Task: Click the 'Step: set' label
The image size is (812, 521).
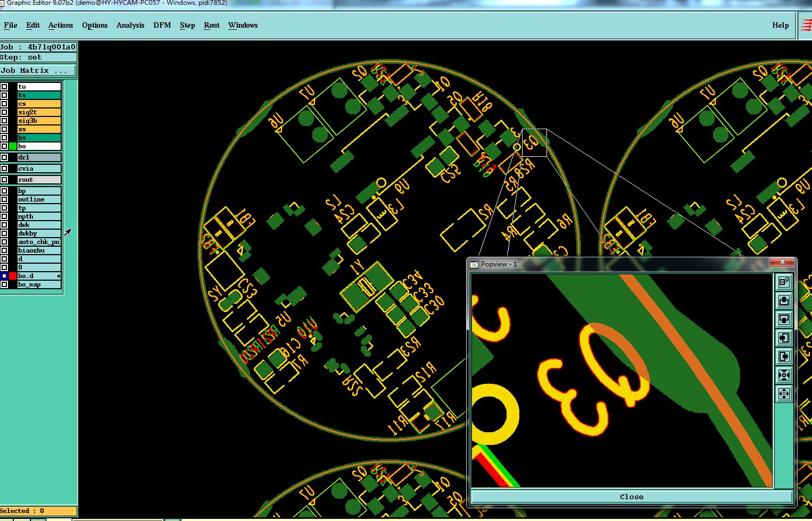Action: pos(38,57)
